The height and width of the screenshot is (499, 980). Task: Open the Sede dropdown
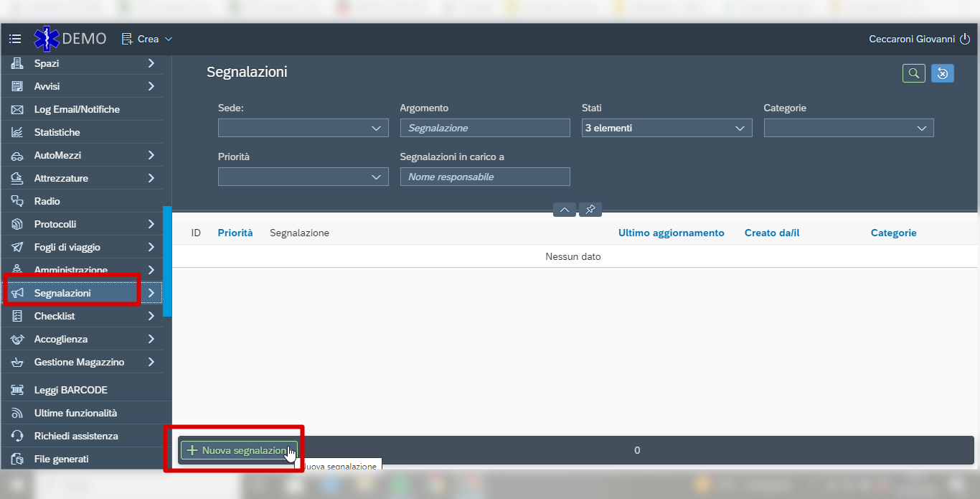coord(303,128)
